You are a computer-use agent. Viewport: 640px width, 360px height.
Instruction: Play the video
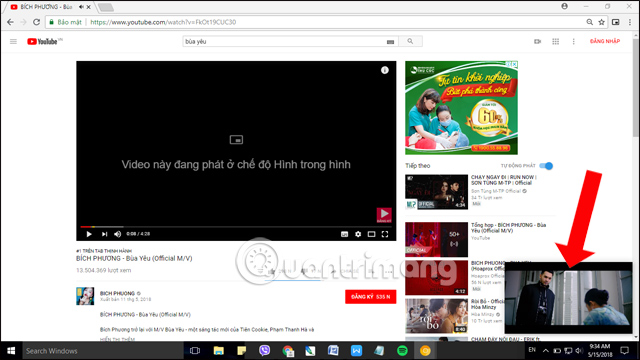click(89, 234)
